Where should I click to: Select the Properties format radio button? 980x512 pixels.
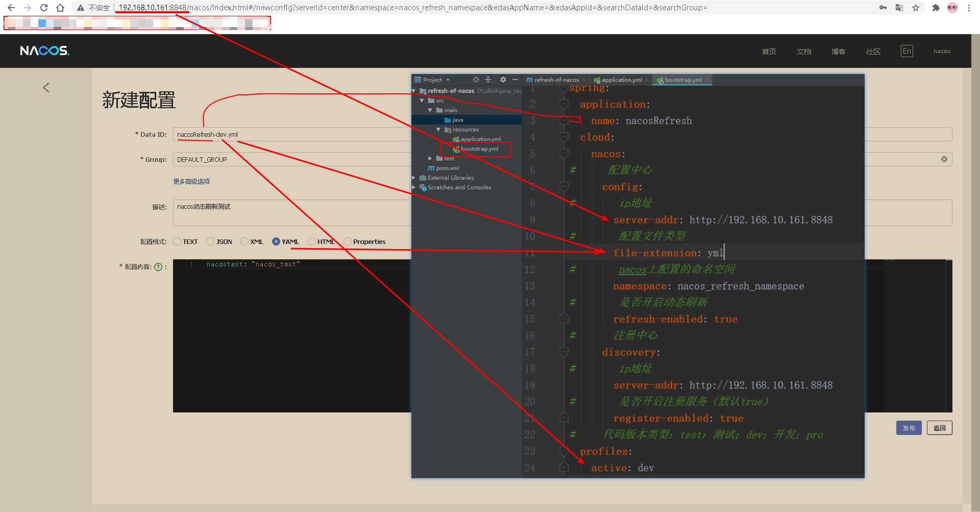coord(348,241)
